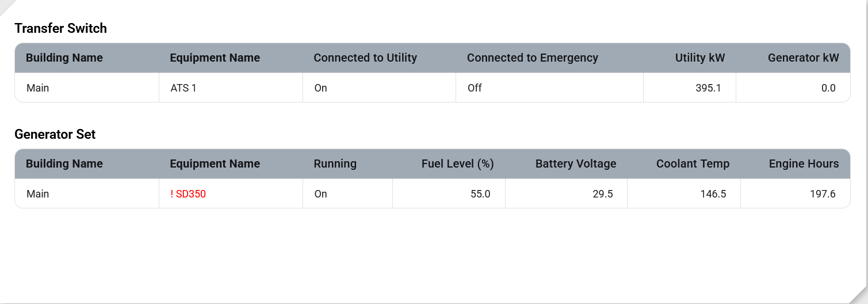Sort by Building Name in Transfer Switch table
The width and height of the screenshot is (868, 304).
click(64, 58)
